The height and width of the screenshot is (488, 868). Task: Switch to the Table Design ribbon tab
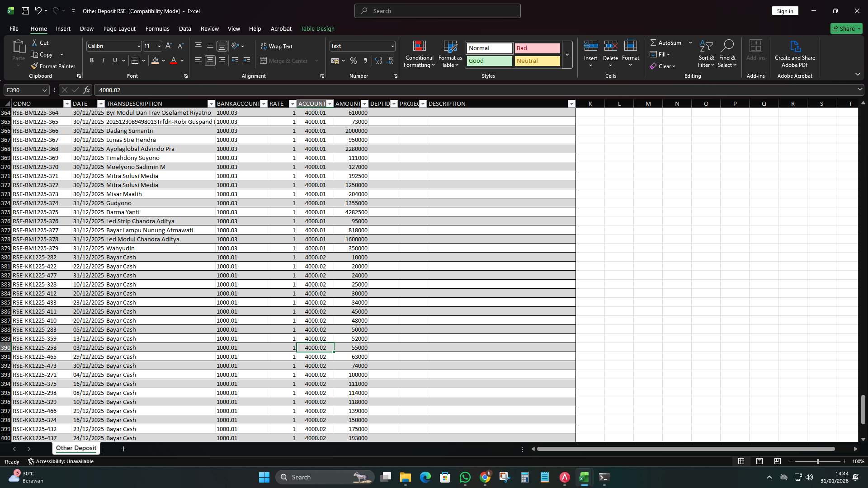click(317, 28)
